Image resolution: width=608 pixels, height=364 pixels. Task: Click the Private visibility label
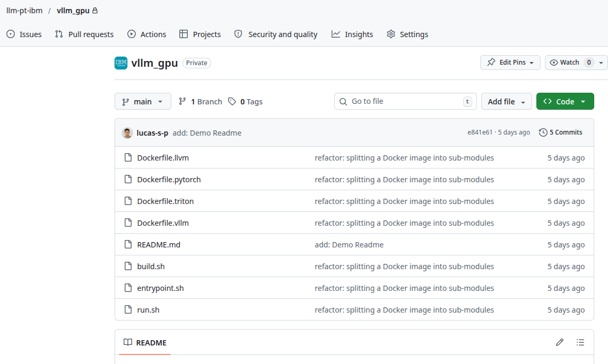coord(197,63)
